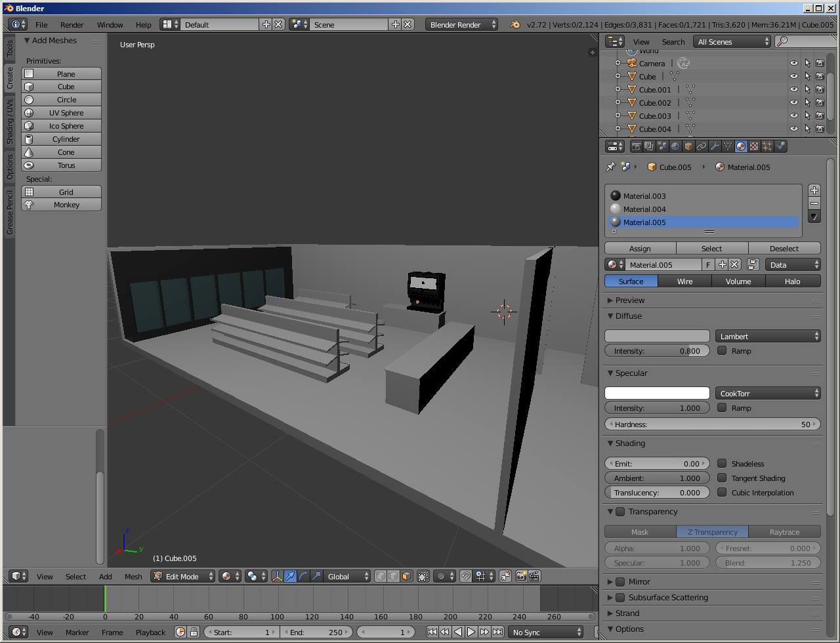Image resolution: width=840 pixels, height=643 pixels.
Task: Select the Raytrace transparency button
Action: coord(784,531)
